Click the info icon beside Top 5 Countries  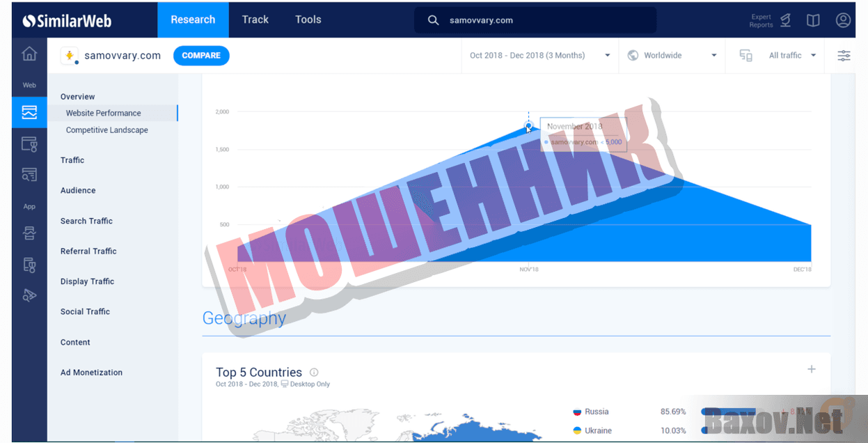tap(314, 373)
